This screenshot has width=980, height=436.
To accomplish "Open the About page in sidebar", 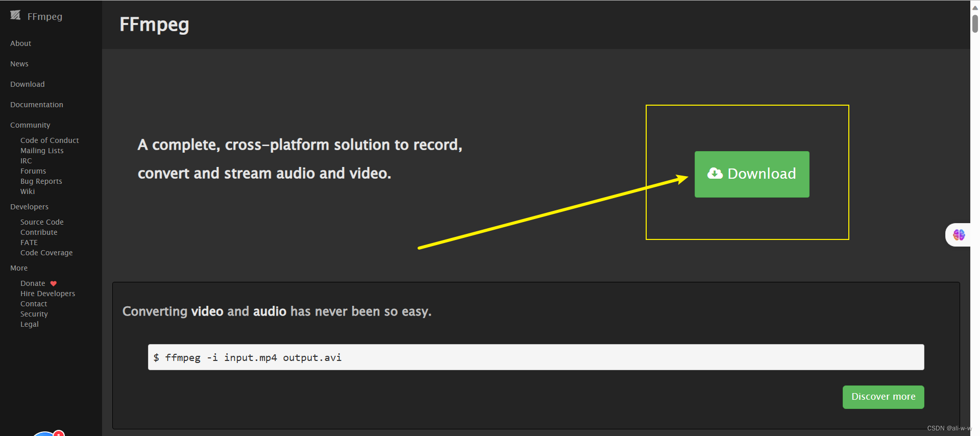I will (x=20, y=43).
